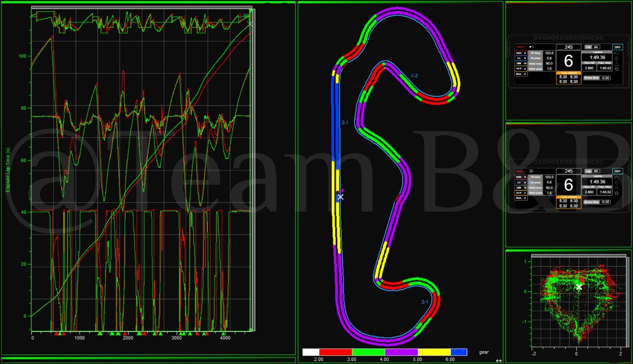Viewport: 633px width, 364px height.
Task: Click the white X cursor in the G-G scatter plot
Action: click(579, 287)
